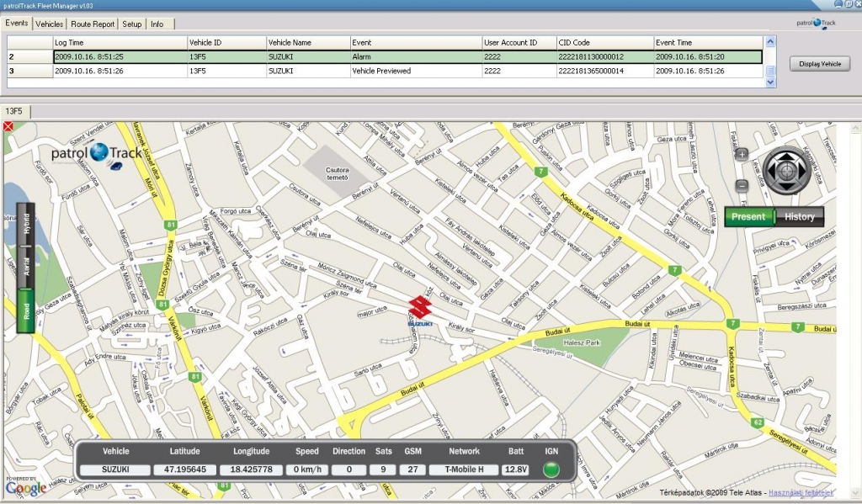Open the Használati feltételek link
Viewport: 862px width, 504px height.
[801, 491]
